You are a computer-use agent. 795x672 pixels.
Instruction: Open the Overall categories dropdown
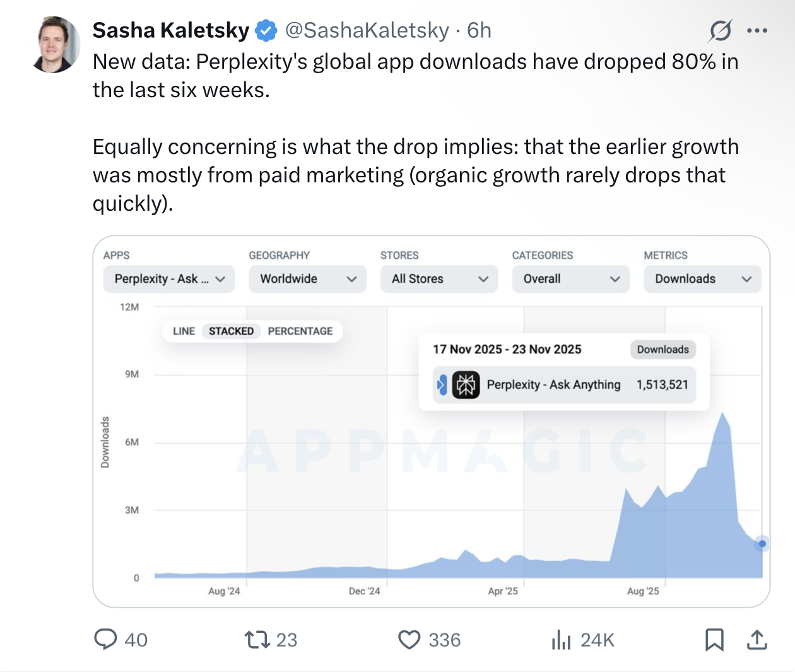pos(570,279)
